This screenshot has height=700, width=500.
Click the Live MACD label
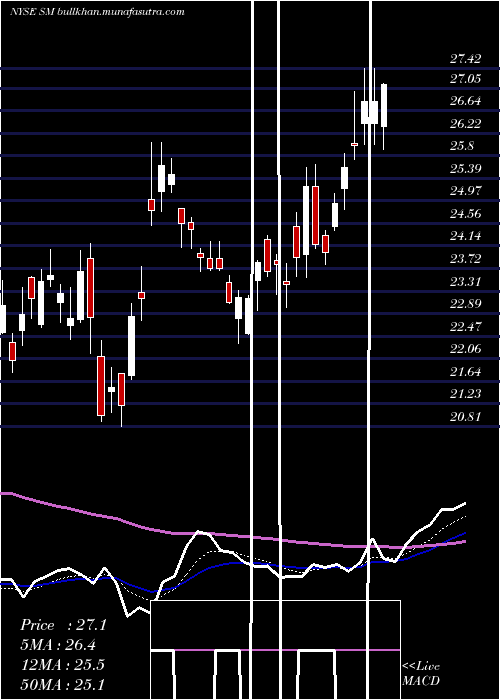(421, 673)
